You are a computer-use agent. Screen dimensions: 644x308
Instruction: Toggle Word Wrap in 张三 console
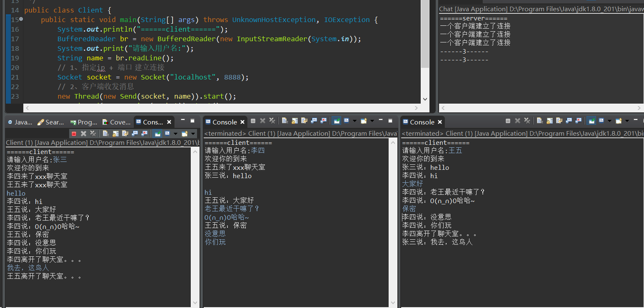pos(125,134)
